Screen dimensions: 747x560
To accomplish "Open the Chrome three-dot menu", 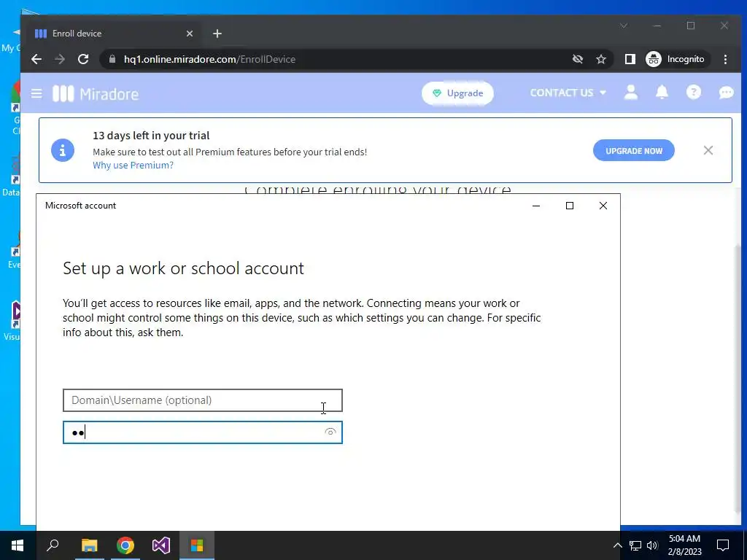I will click(725, 59).
